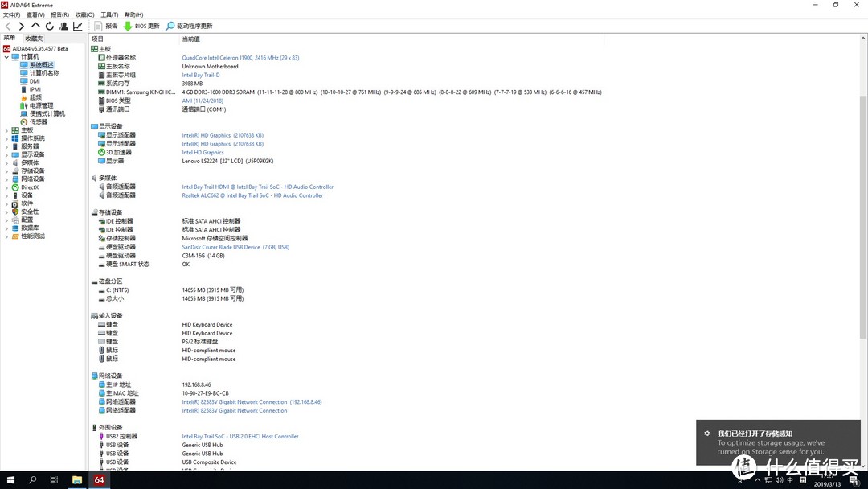The width and height of the screenshot is (868, 489).
Task: Open the 文件(F) menu
Action: pyautogui.click(x=11, y=15)
